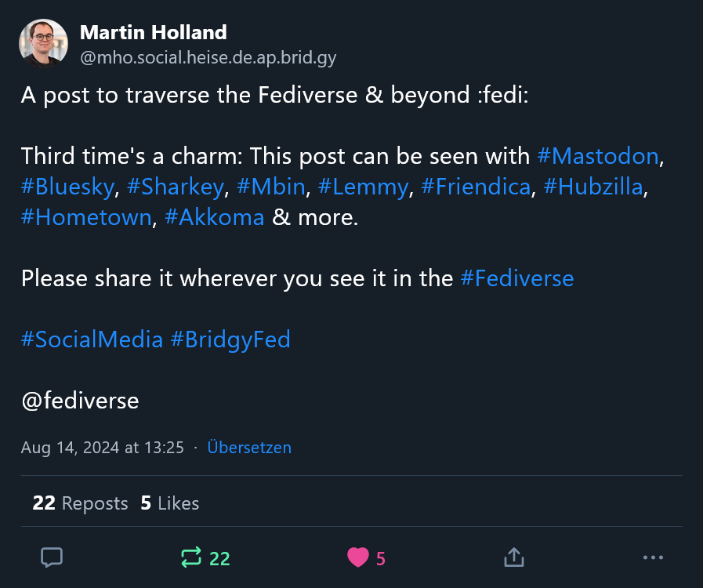
Task: Open the #BridgyFed hashtag
Action: tap(230, 339)
